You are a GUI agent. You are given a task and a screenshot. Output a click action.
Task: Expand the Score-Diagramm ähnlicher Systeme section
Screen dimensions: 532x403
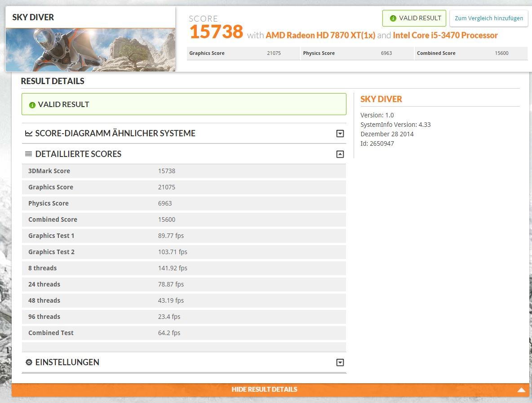pos(340,134)
